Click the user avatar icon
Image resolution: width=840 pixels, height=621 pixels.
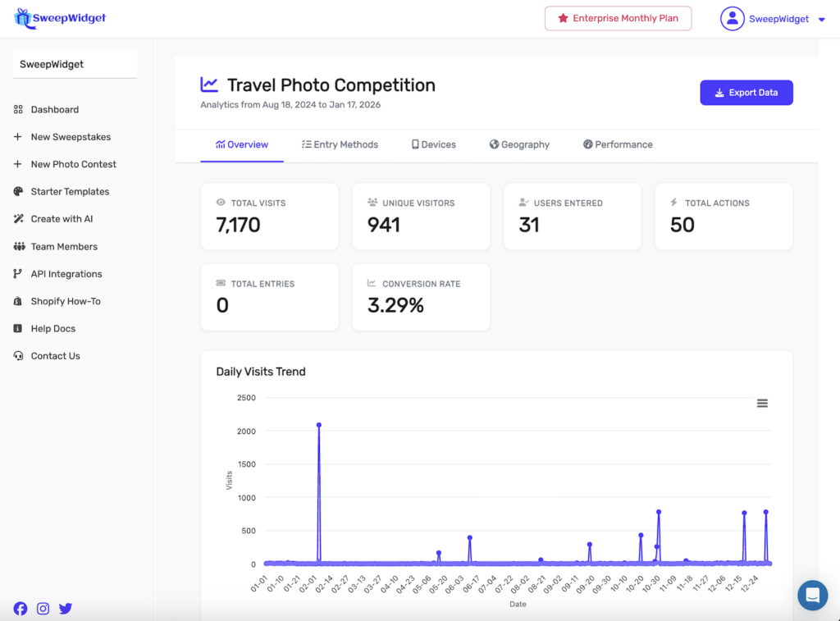pyautogui.click(x=732, y=19)
